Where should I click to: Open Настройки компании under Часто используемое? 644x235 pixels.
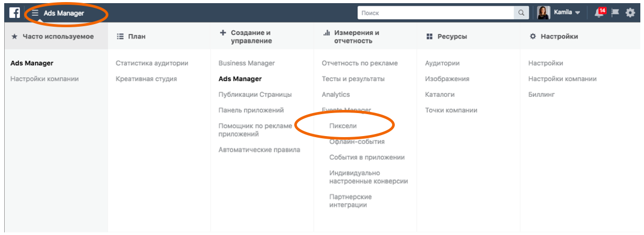click(x=45, y=79)
